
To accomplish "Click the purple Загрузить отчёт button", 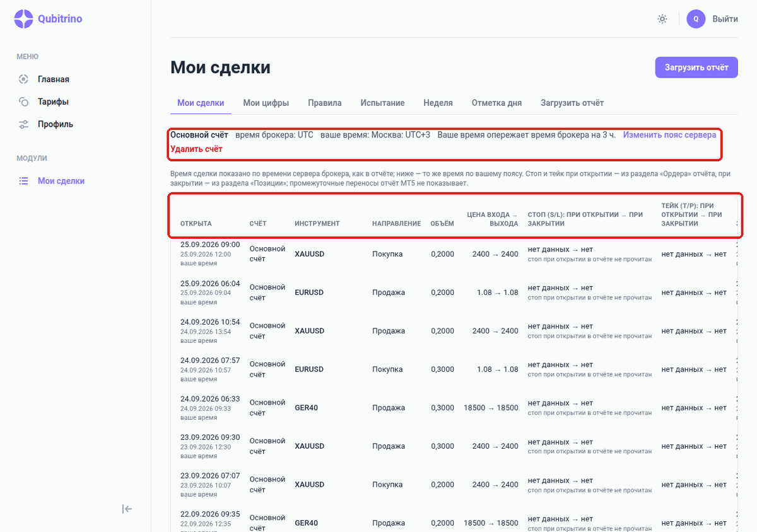I will click(696, 67).
